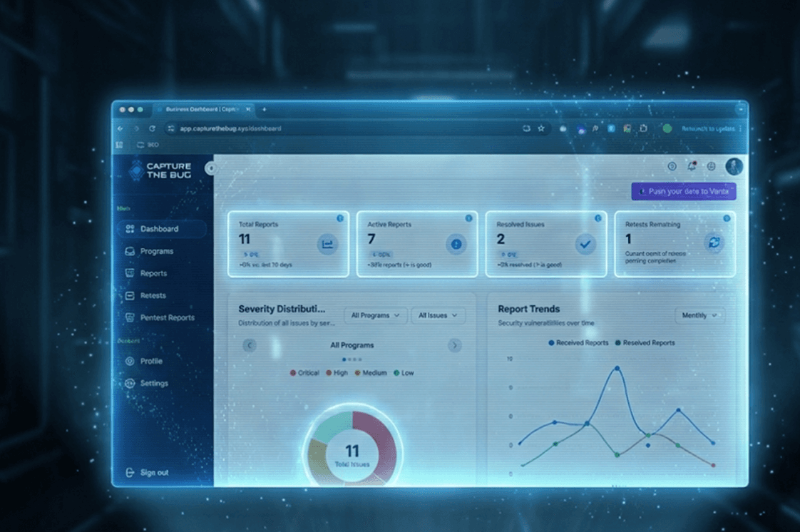Click the Active Reports info icon

[x=469, y=218]
